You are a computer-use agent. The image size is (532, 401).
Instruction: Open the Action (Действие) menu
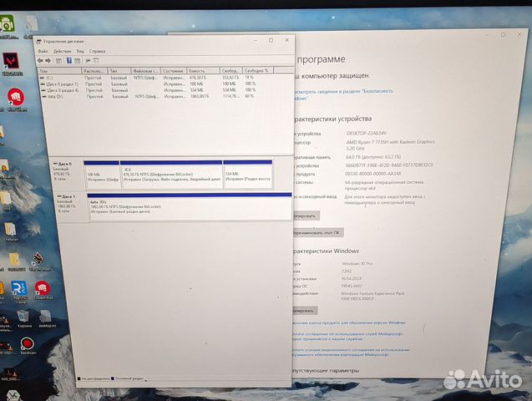pyautogui.click(x=62, y=51)
